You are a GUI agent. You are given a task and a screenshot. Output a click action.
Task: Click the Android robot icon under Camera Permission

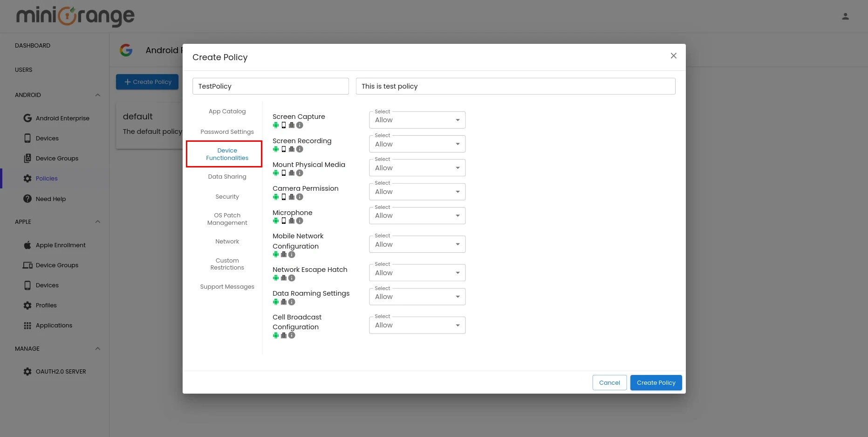(x=275, y=196)
